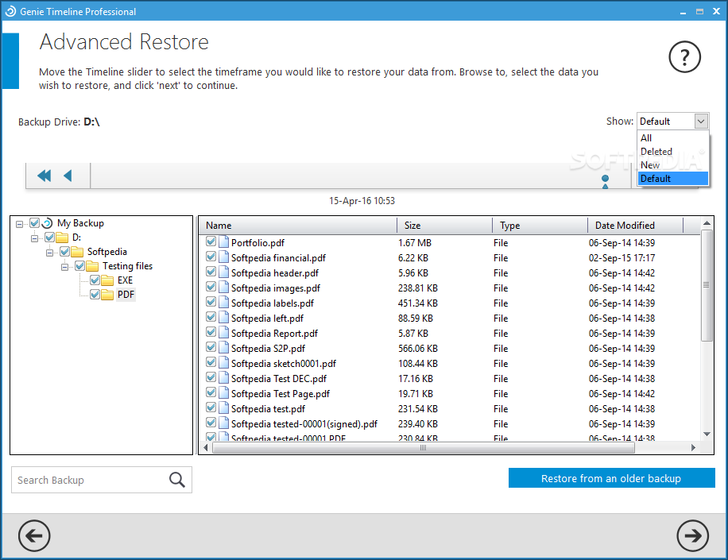Uncheck the PDF folder checkbox

click(95, 294)
